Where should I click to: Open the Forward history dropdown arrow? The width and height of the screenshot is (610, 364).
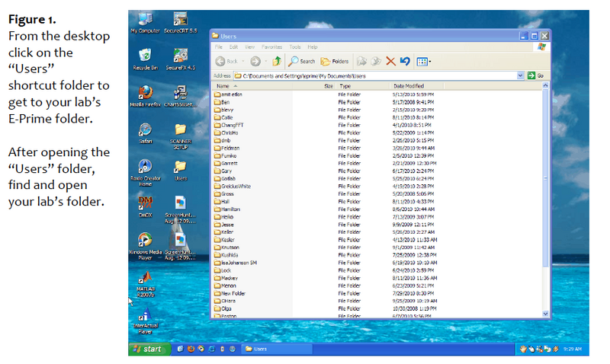[x=265, y=62]
